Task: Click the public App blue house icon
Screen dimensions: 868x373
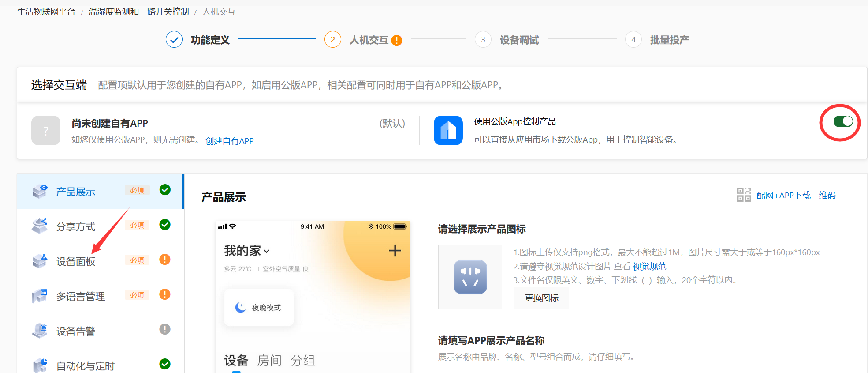Action: tap(448, 131)
